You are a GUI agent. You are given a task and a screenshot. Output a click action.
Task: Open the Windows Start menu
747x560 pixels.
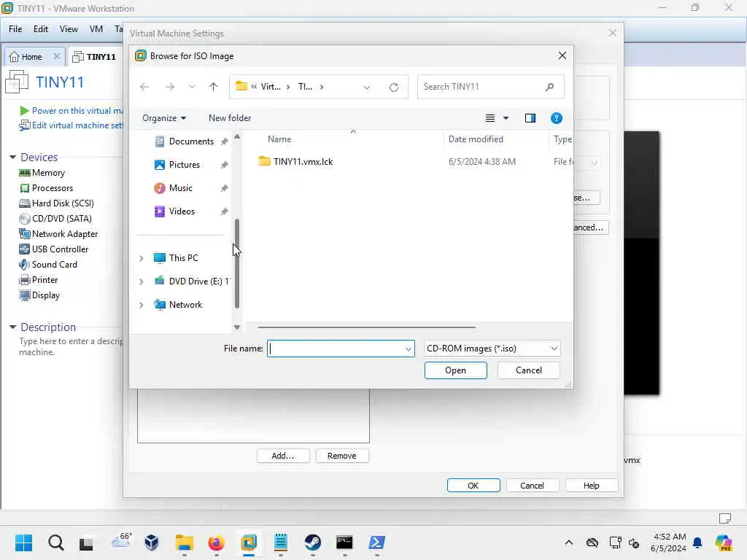point(23,542)
